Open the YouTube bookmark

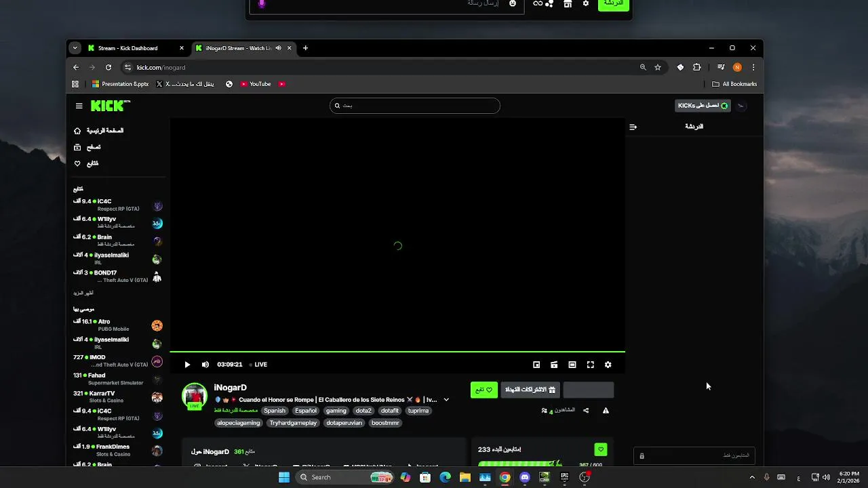click(255, 84)
